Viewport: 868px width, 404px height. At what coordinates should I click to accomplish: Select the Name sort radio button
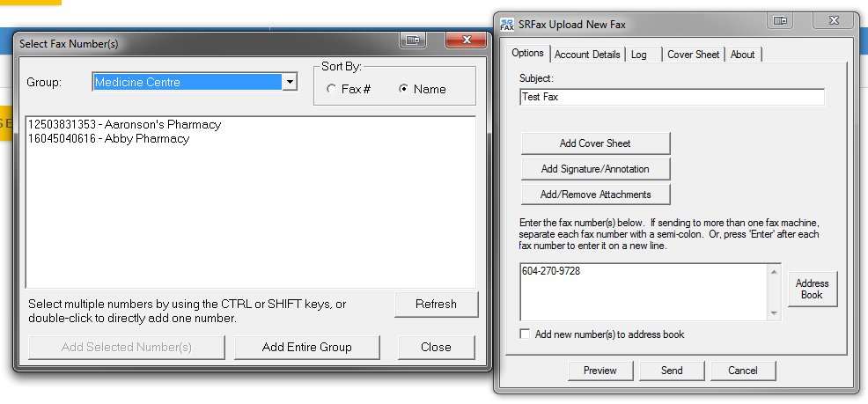403,89
